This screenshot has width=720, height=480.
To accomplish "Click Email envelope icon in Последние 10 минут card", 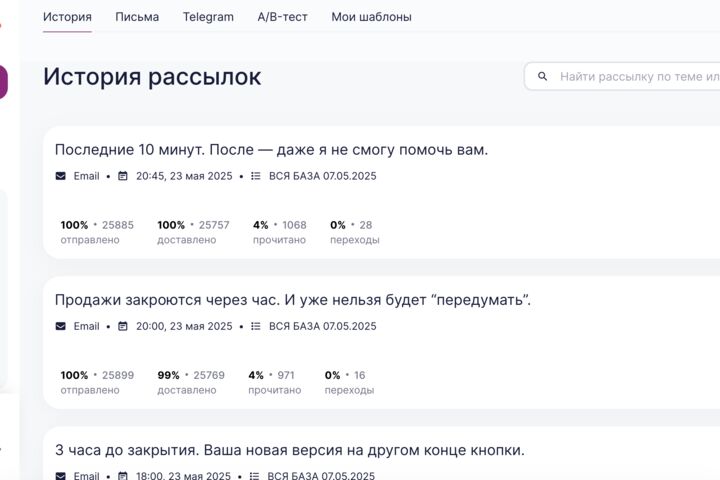I will point(61,176).
